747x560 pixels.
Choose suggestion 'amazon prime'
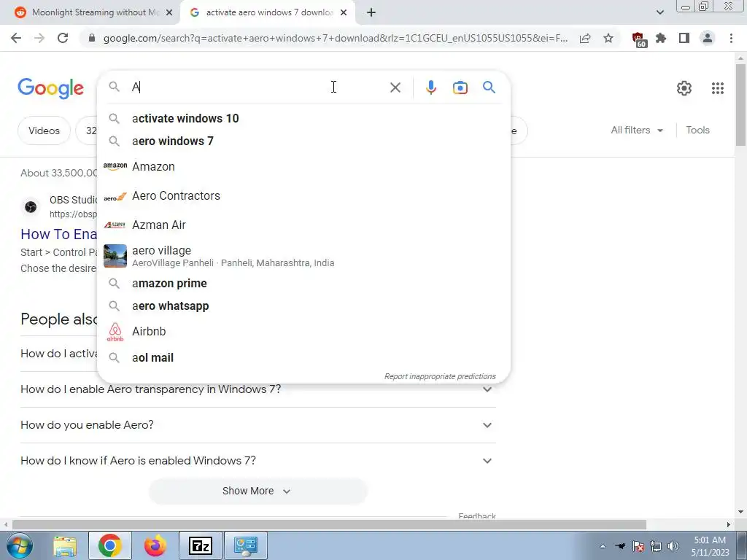303,284
